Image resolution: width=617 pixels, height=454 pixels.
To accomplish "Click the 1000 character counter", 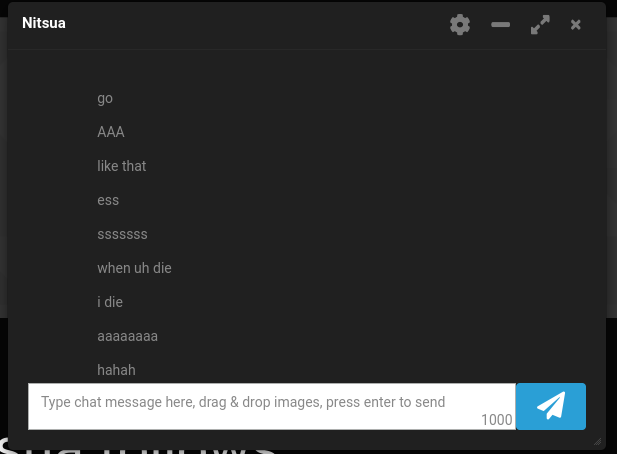I will [x=497, y=420].
